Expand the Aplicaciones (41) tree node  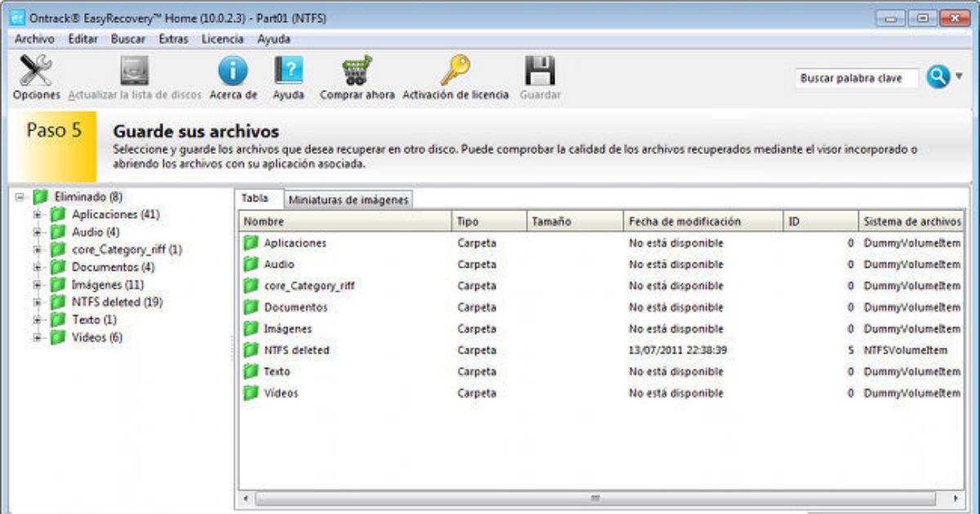pyautogui.click(x=37, y=215)
